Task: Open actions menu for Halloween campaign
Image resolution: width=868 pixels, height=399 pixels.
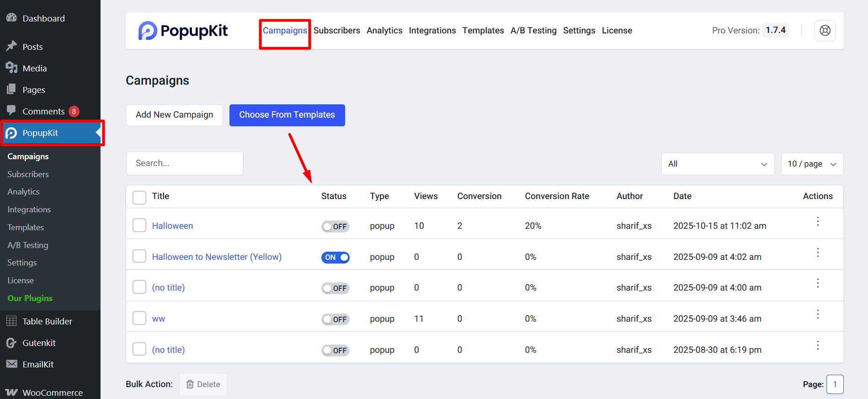Action: coord(818,221)
